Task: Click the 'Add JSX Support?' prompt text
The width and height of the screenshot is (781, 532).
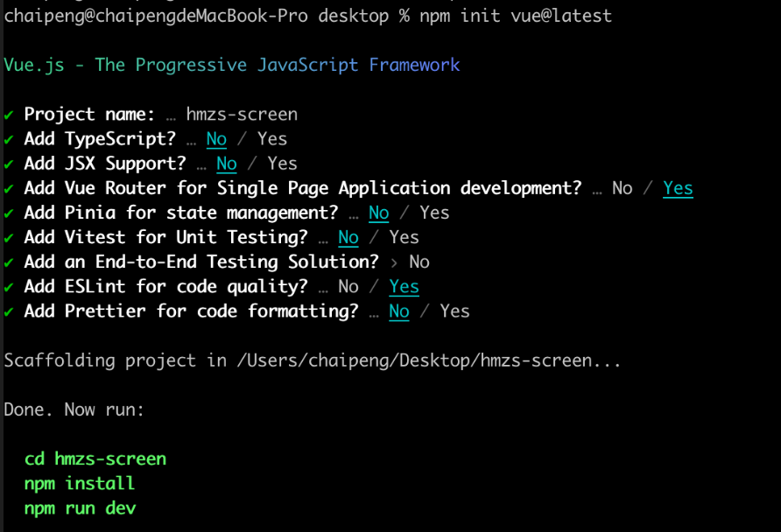Action: pyautogui.click(x=105, y=164)
